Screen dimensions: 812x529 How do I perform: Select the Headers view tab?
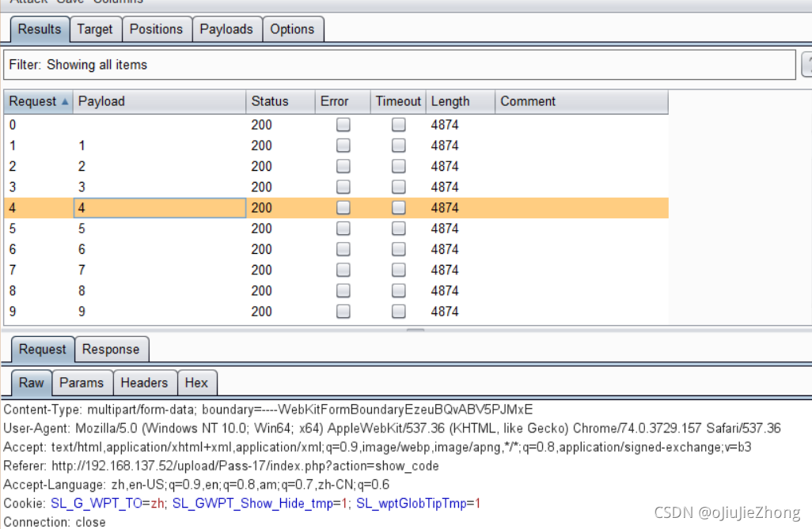pyautogui.click(x=144, y=383)
